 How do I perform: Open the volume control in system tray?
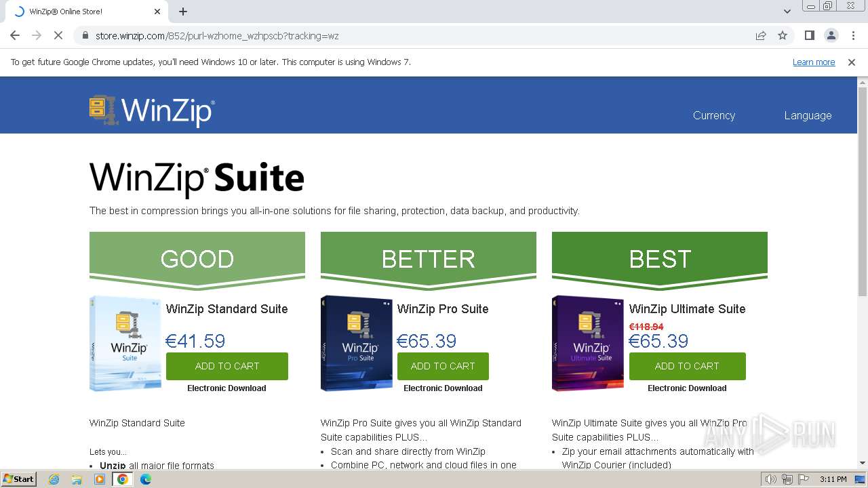pyautogui.click(x=771, y=479)
